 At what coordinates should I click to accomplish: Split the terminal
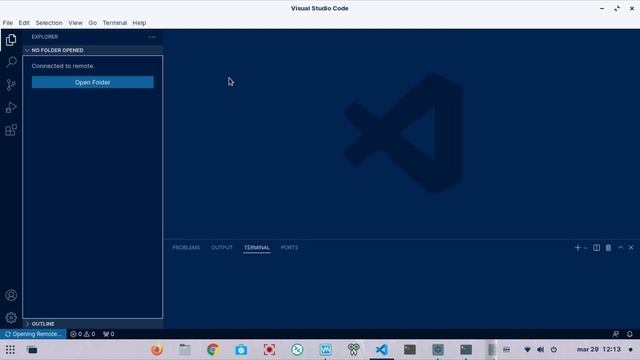(x=596, y=248)
